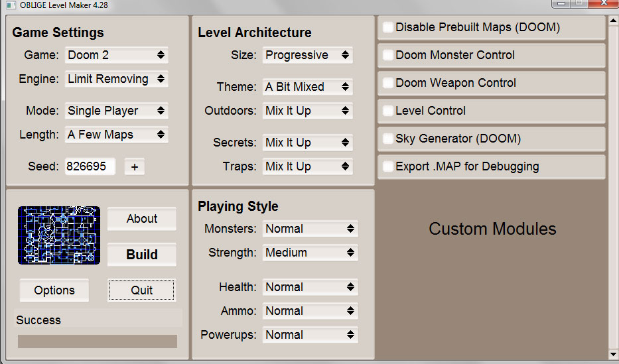Change the Theme dropdown selection
The width and height of the screenshot is (619, 364).
coord(308,87)
